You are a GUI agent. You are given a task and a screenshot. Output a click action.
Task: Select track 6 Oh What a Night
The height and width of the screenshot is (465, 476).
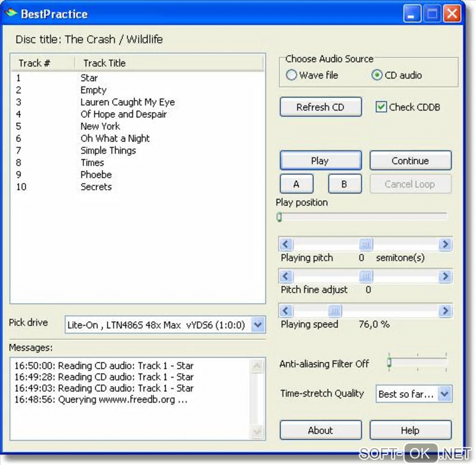tap(137, 139)
